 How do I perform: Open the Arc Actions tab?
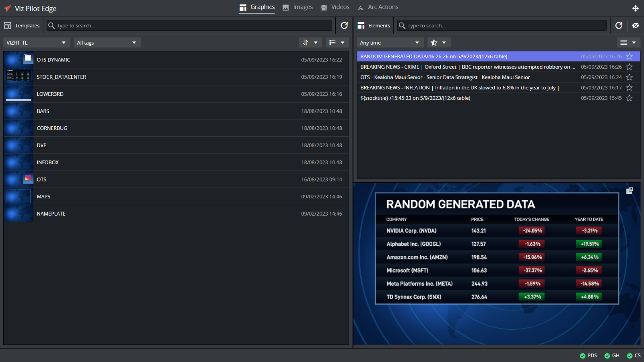click(378, 7)
